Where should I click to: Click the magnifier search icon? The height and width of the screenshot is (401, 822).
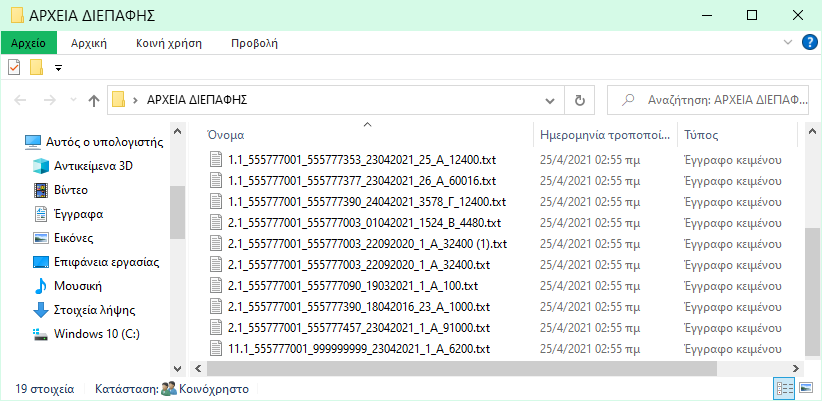coord(629,100)
